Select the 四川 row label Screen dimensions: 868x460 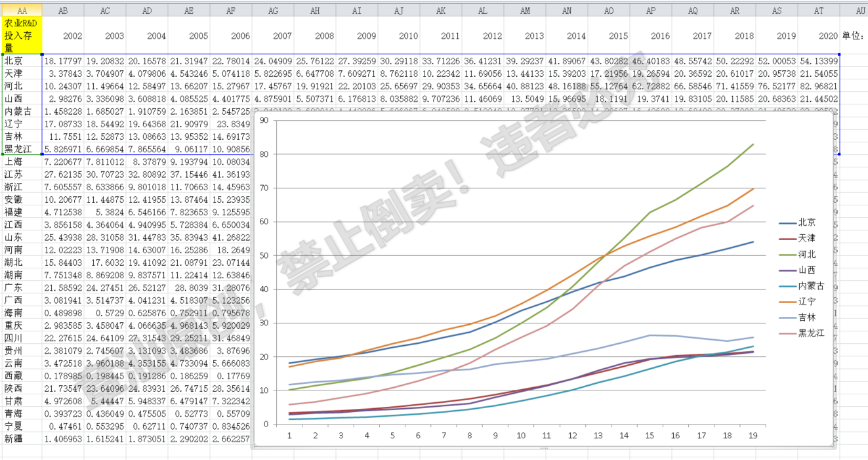coord(22,337)
